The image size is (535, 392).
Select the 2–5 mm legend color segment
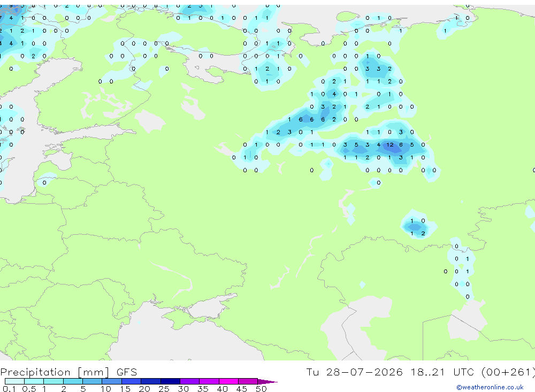73,381
